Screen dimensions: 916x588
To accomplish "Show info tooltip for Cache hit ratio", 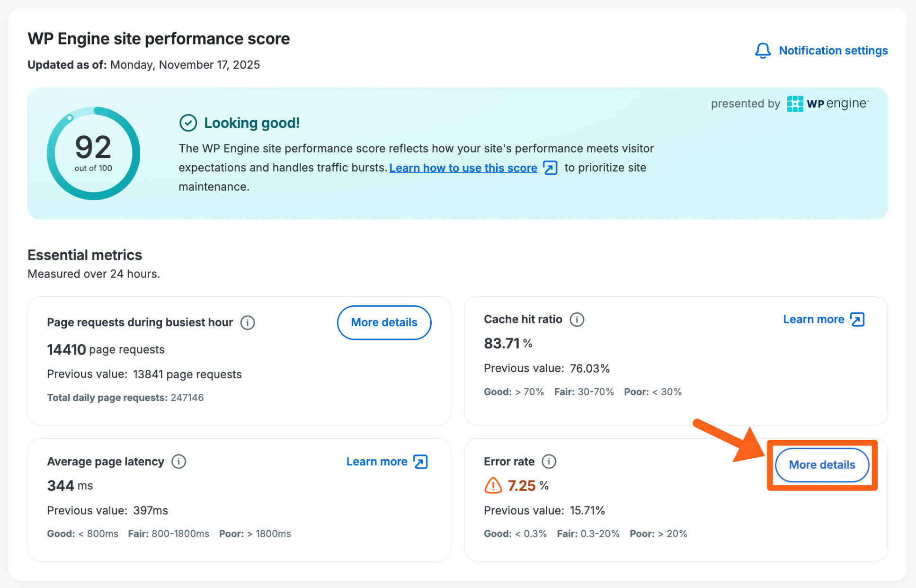I will click(577, 320).
